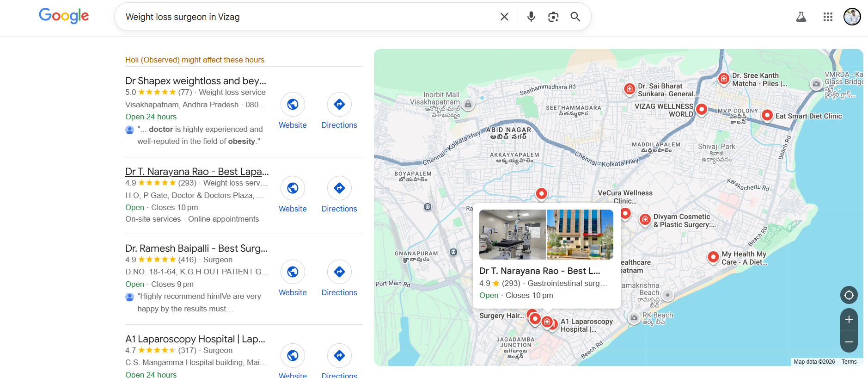Click the magnifying glass search button
The image size is (868, 378).
[575, 17]
